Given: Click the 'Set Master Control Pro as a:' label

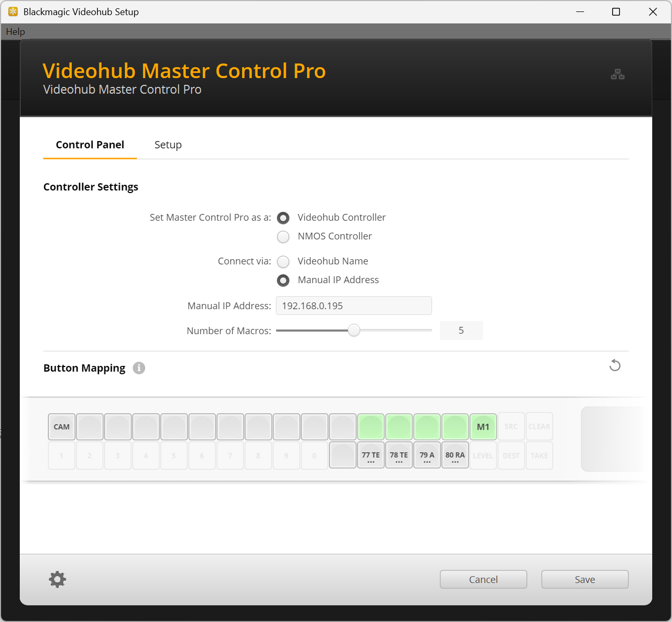Looking at the screenshot, I should (x=210, y=218).
